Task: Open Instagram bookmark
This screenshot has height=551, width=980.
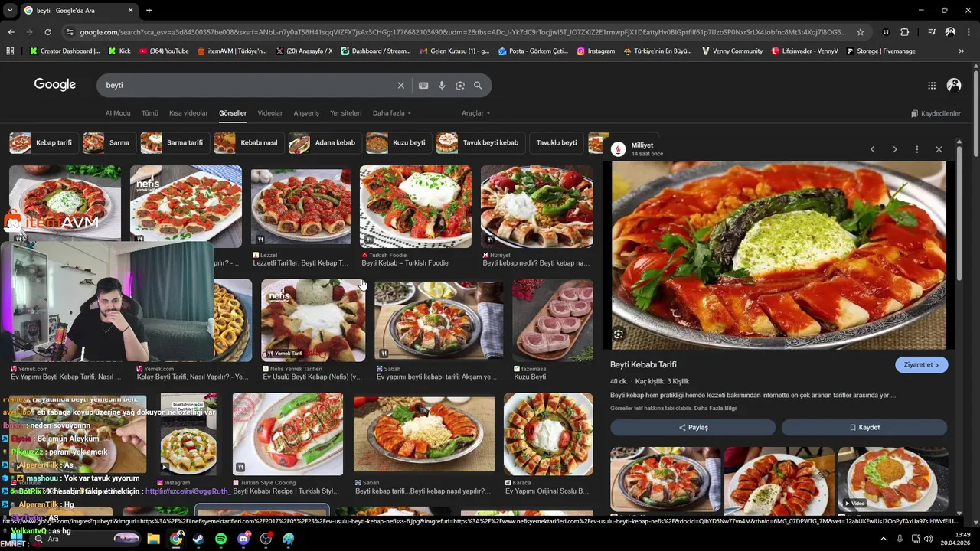Action: pos(596,51)
